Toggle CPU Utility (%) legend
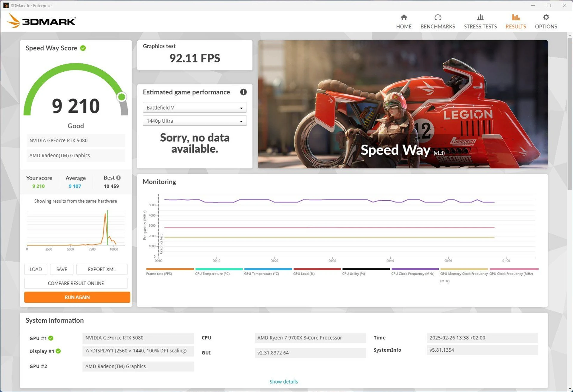Screen dimensions: 573x392 point(366,271)
